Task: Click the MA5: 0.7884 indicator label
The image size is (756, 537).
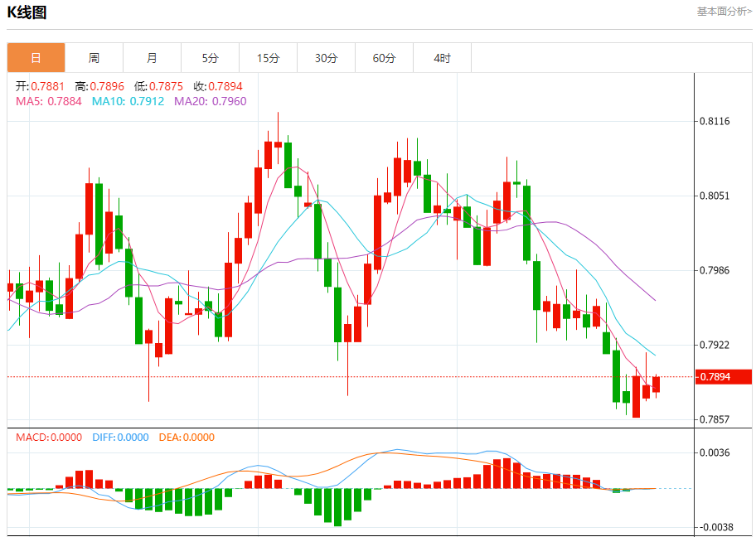Action: [49, 101]
